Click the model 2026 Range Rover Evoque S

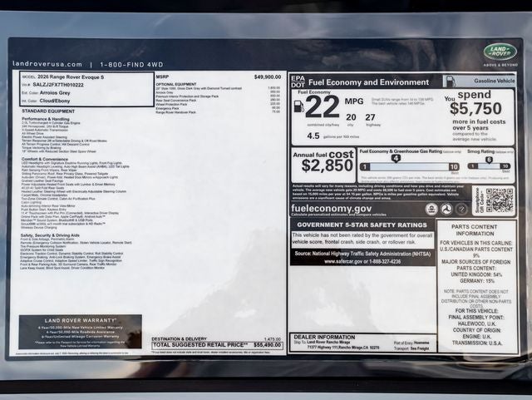pos(71,77)
